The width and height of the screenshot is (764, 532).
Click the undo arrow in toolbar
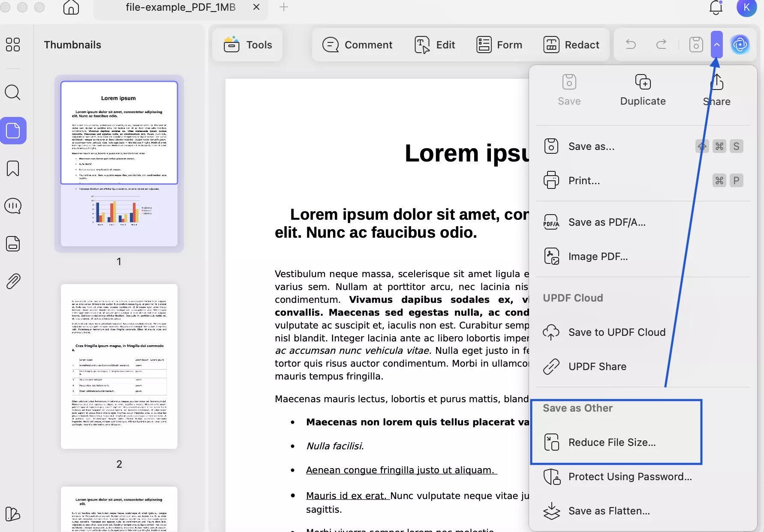631,45
